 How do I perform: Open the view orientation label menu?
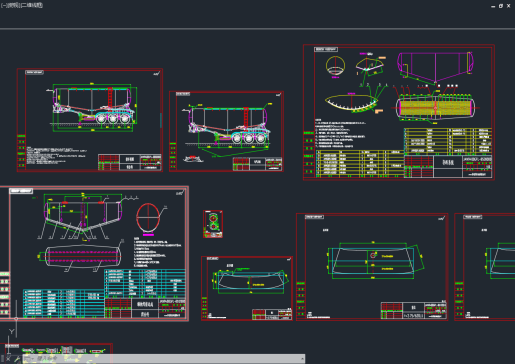coord(13,5)
